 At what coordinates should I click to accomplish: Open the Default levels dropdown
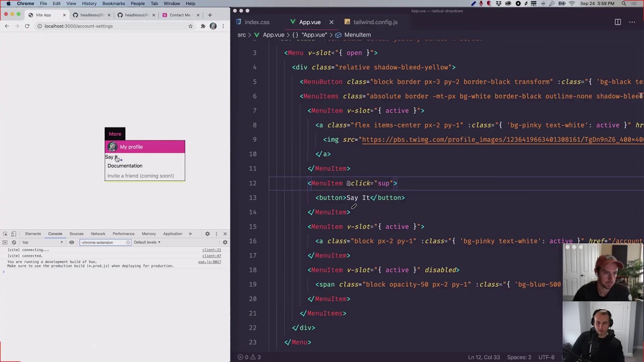[147, 242]
